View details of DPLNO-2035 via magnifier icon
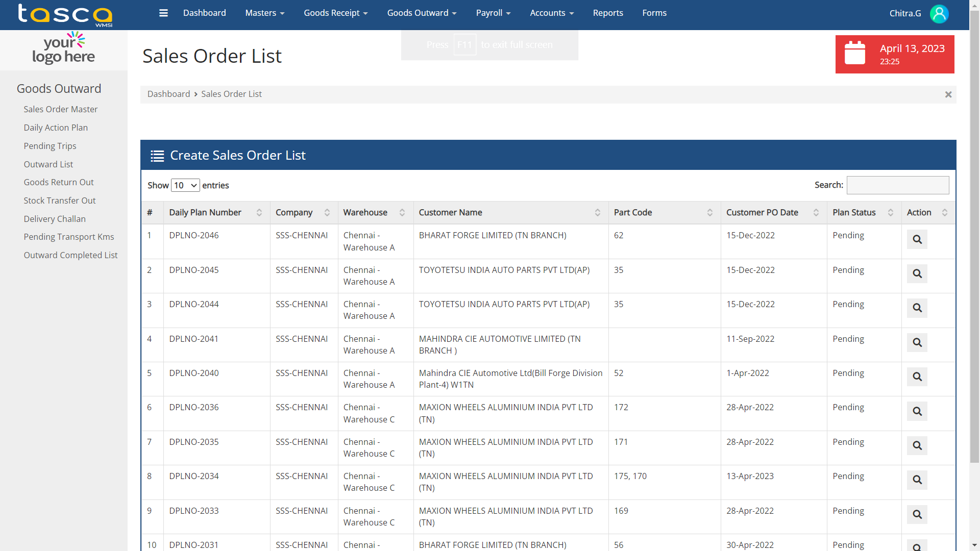The height and width of the screenshot is (551, 980). 917,445
